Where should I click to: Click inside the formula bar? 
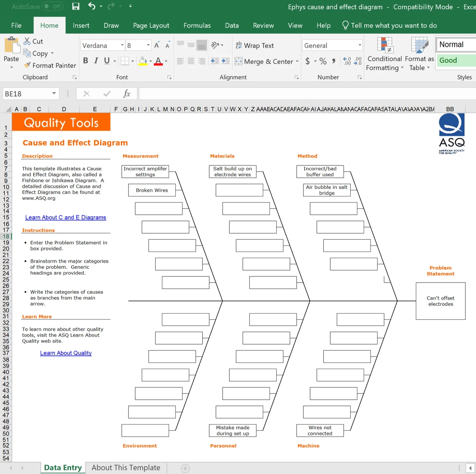click(276, 94)
